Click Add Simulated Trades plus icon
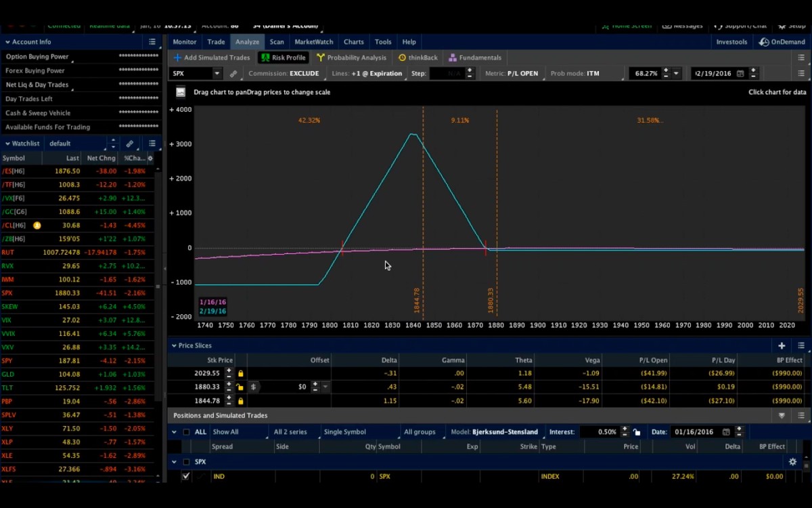This screenshot has width=812, height=508. click(177, 58)
